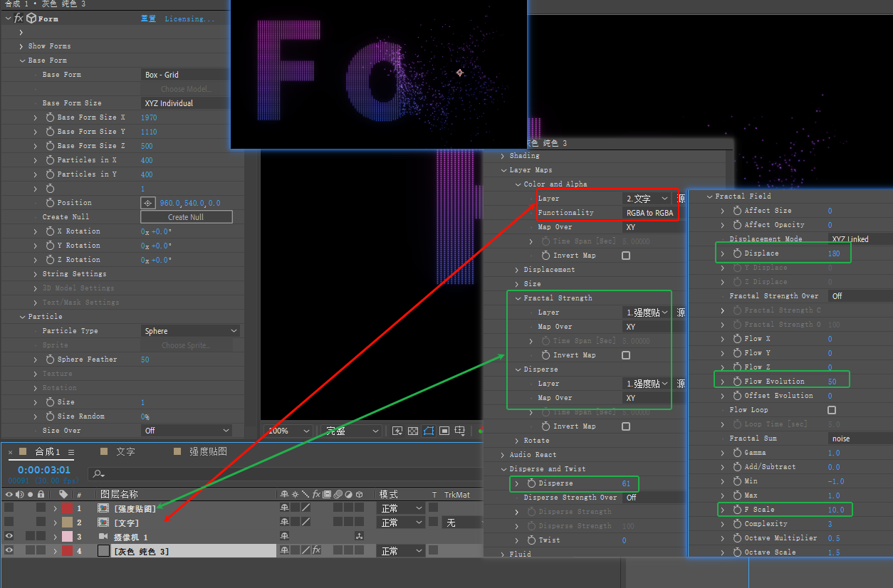Screen dimensions: 893x588
Task: Toggle stopwatch for F Scale
Action: coord(738,510)
